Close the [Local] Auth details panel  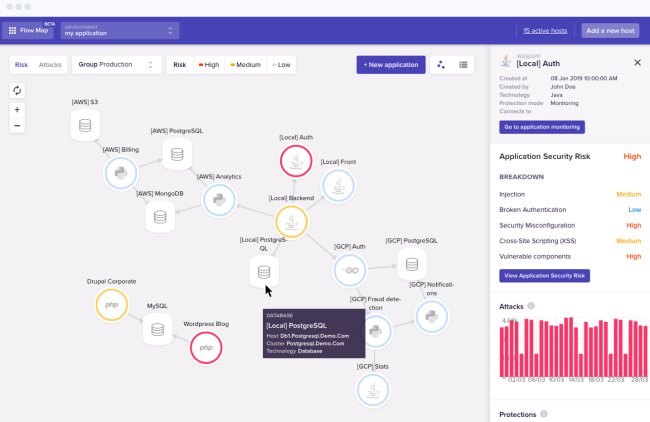click(x=638, y=63)
